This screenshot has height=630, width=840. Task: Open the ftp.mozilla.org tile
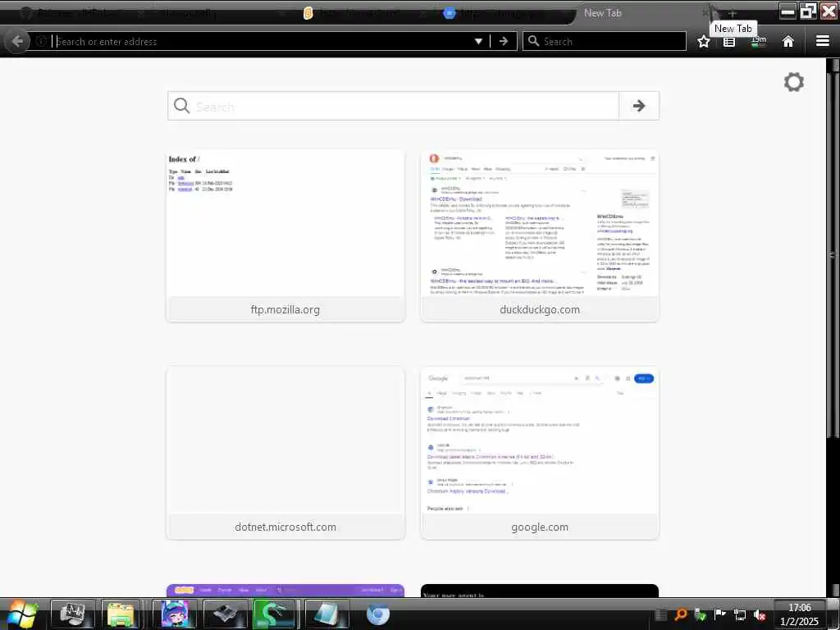[285, 235]
